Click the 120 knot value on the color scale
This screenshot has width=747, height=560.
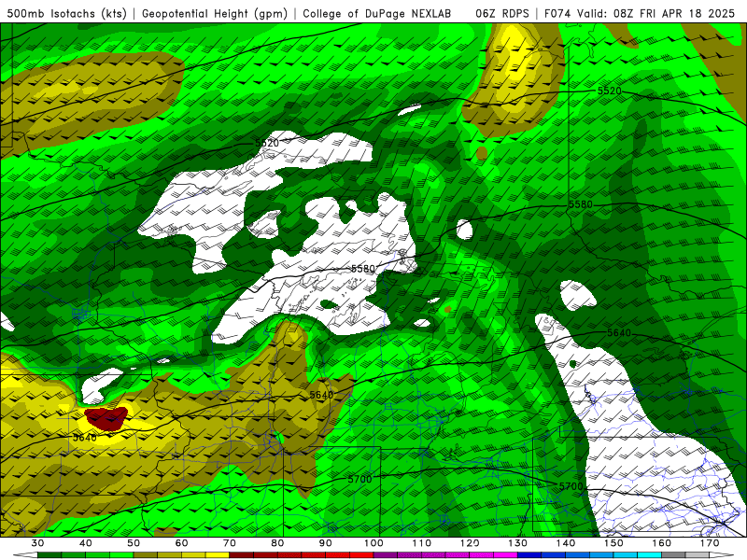[470, 543]
